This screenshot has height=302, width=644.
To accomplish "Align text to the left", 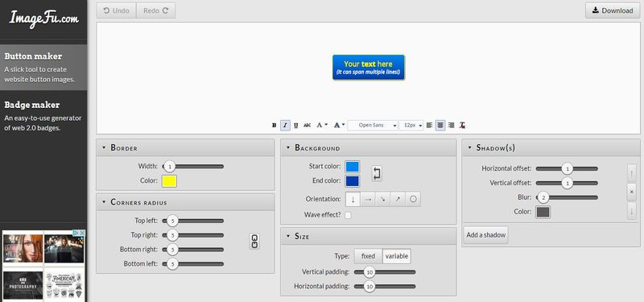I will [429, 126].
